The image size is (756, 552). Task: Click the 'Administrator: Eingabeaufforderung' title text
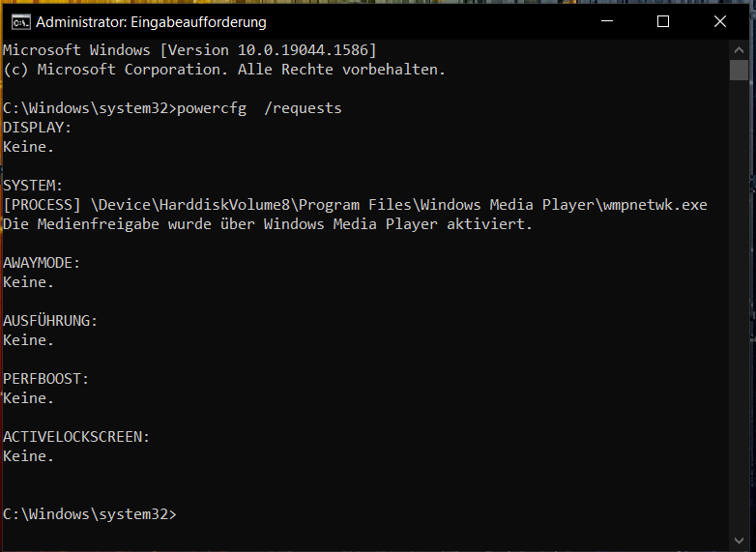(151, 22)
